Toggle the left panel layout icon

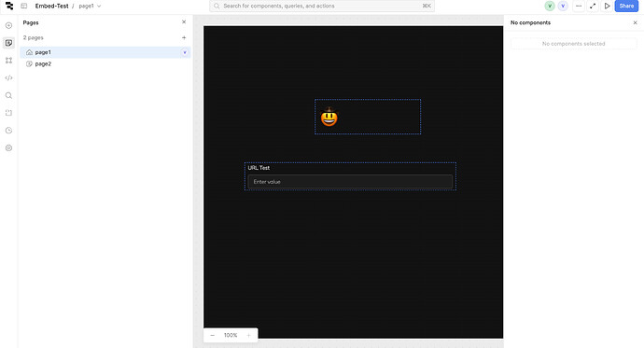pos(24,6)
